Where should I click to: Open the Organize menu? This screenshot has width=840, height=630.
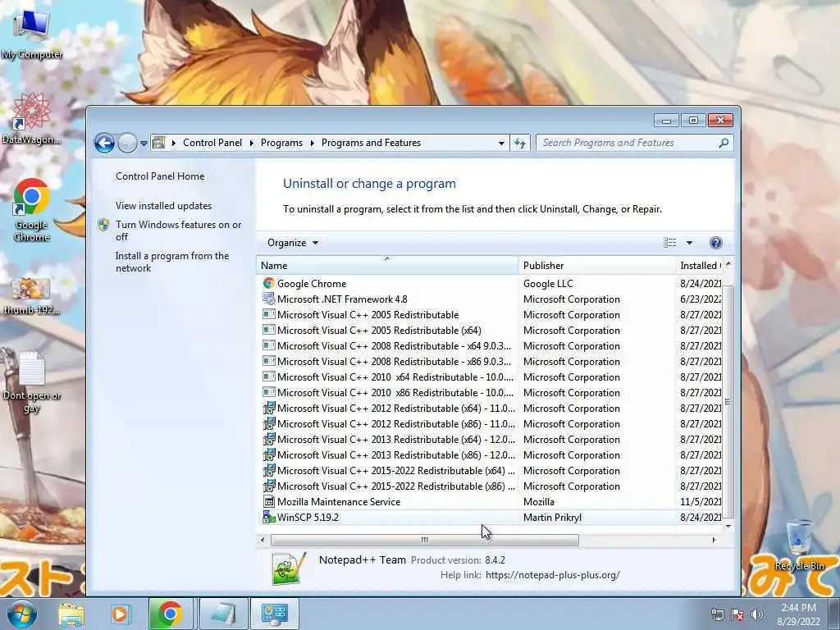[293, 243]
